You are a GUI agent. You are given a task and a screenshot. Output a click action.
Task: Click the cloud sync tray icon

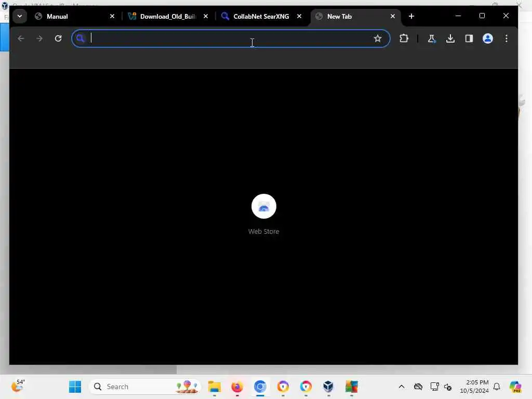(418, 387)
